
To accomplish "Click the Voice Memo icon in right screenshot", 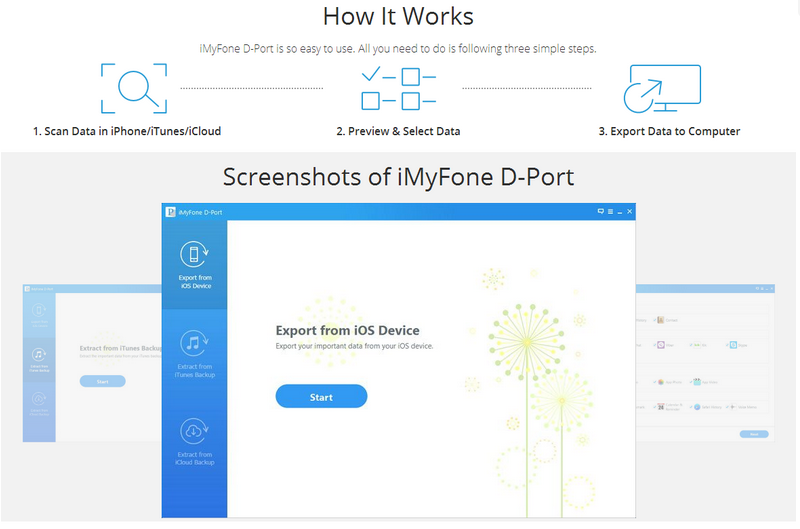I will tap(733, 407).
